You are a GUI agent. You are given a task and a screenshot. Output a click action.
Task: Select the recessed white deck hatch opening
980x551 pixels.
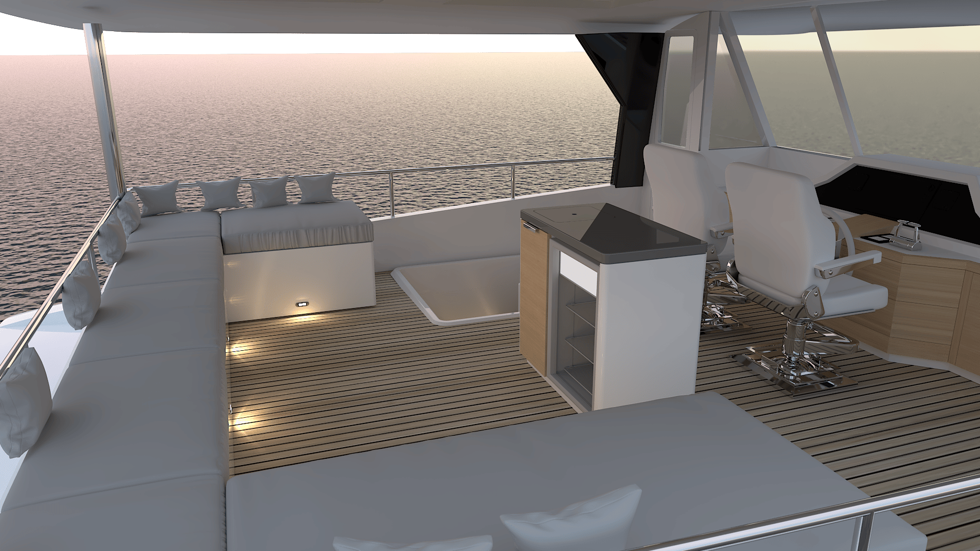[457, 290]
